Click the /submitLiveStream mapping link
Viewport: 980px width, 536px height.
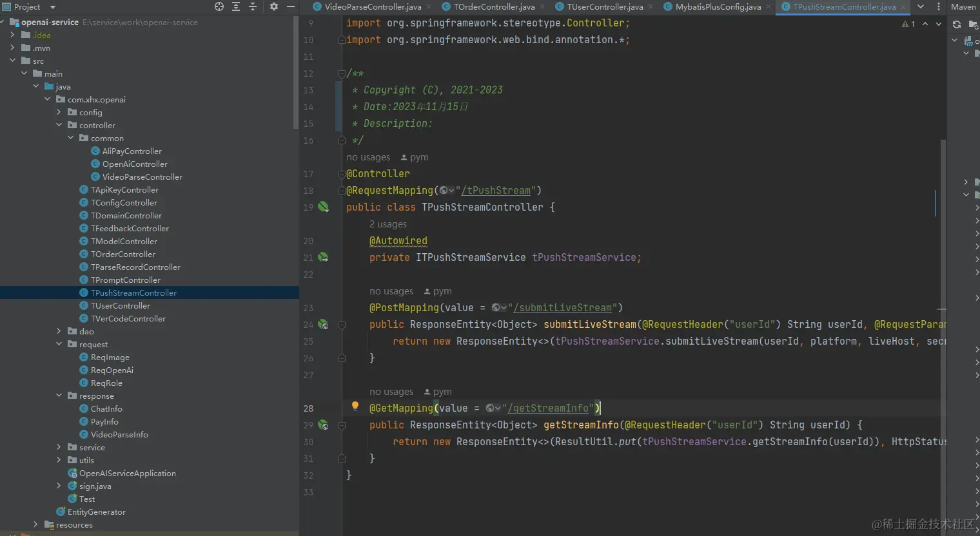click(563, 308)
